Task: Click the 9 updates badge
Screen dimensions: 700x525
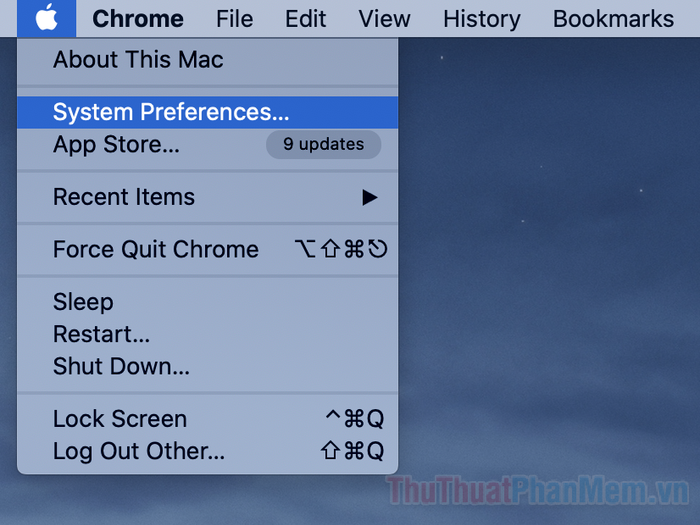Action: click(x=323, y=144)
